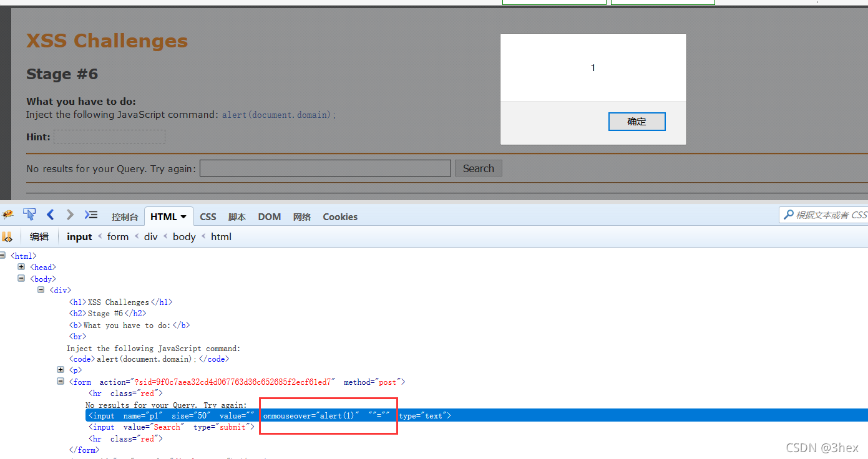
Task: Click inside the query text input field
Action: pos(324,168)
